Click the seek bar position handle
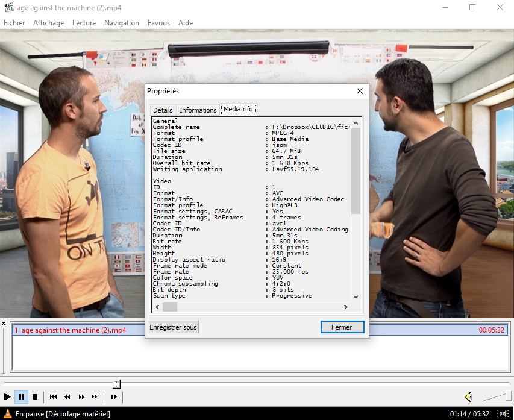514x420 pixels. [117, 384]
